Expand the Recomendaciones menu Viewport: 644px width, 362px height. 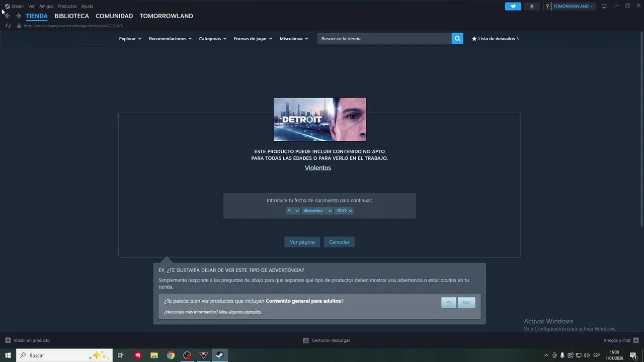pyautogui.click(x=170, y=39)
